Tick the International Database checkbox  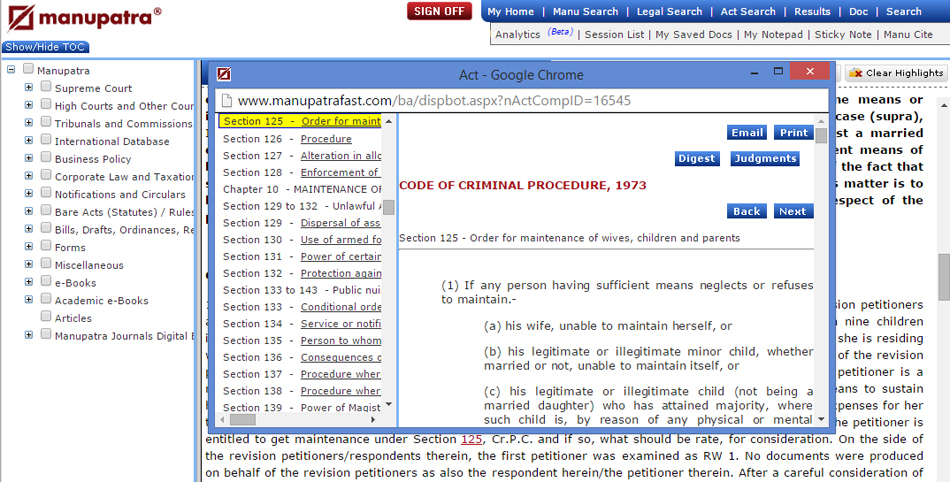46,139
